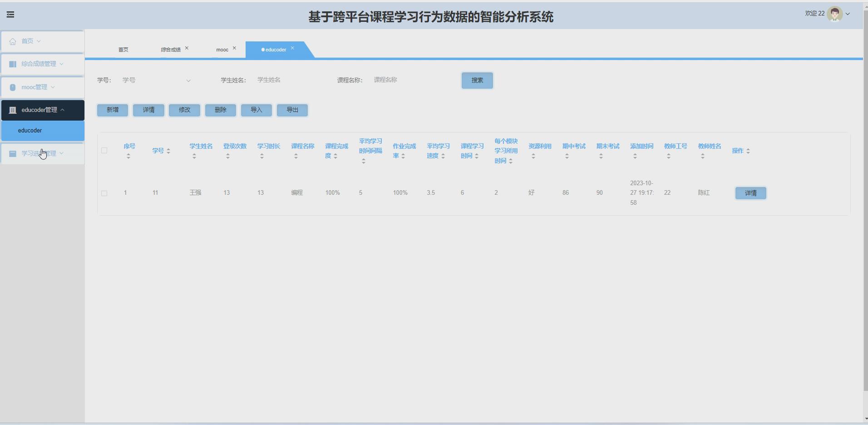Check the row checkbox for 王强
This screenshot has width=868, height=425.
[x=104, y=193]
